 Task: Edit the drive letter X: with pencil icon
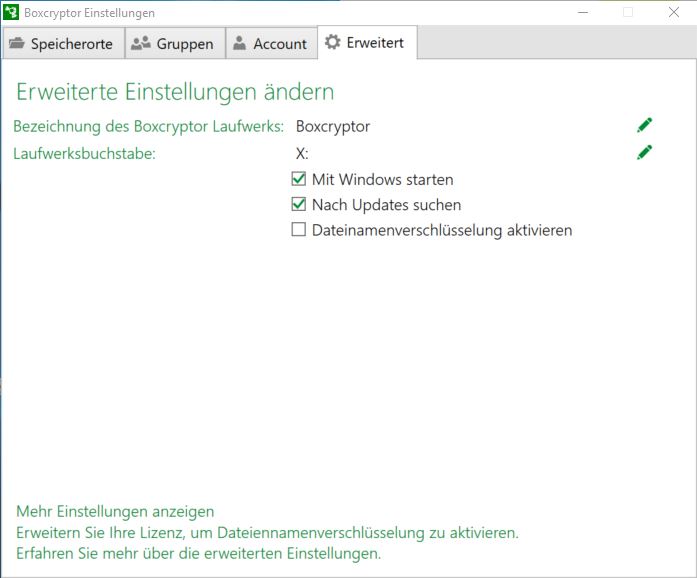pos(645,152)
